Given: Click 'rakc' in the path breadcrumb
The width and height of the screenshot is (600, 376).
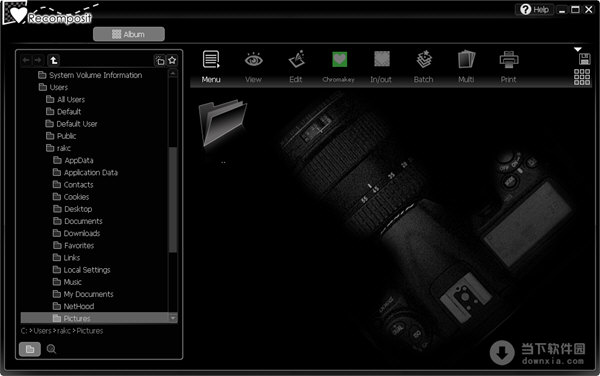Looking at the screenshot, I should (x=64, y=331).
